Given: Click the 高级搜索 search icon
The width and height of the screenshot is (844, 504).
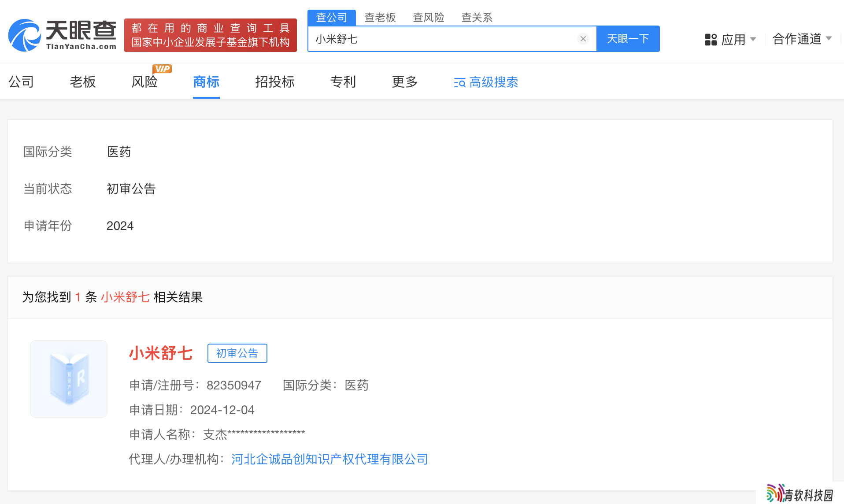Looking at the screenshot, I should 459,82.
